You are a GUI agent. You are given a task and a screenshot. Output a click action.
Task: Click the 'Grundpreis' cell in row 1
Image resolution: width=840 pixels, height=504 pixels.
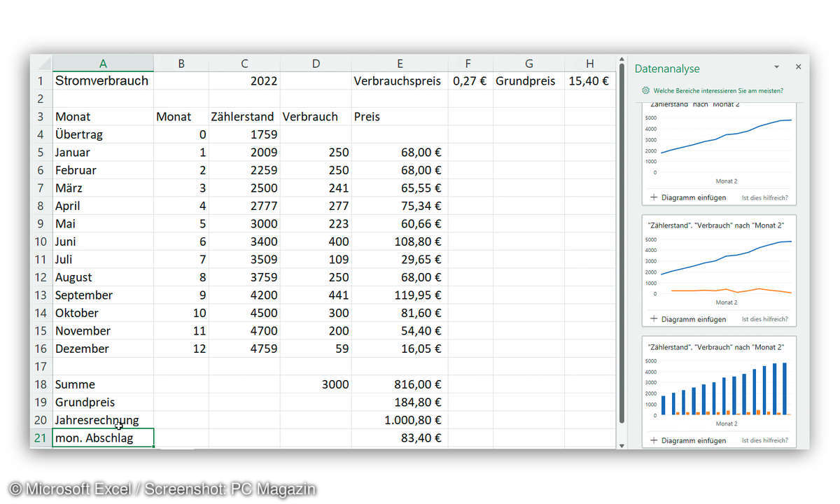point(528,80)
